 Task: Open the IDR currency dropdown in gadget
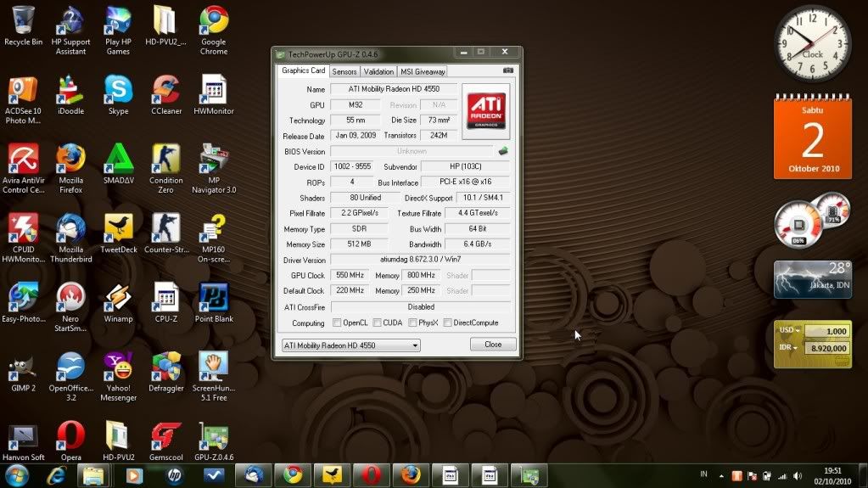point(788,347)
